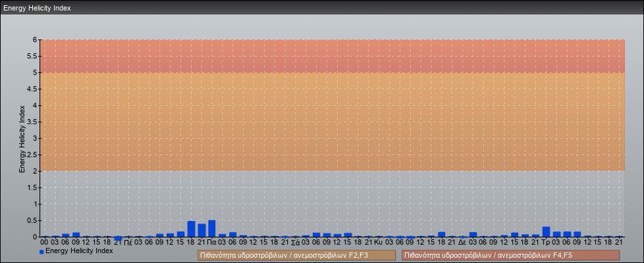The image size is (644, 263).
Task: Click the Energy Helicity Index legend label
Action: pos(79,251)
